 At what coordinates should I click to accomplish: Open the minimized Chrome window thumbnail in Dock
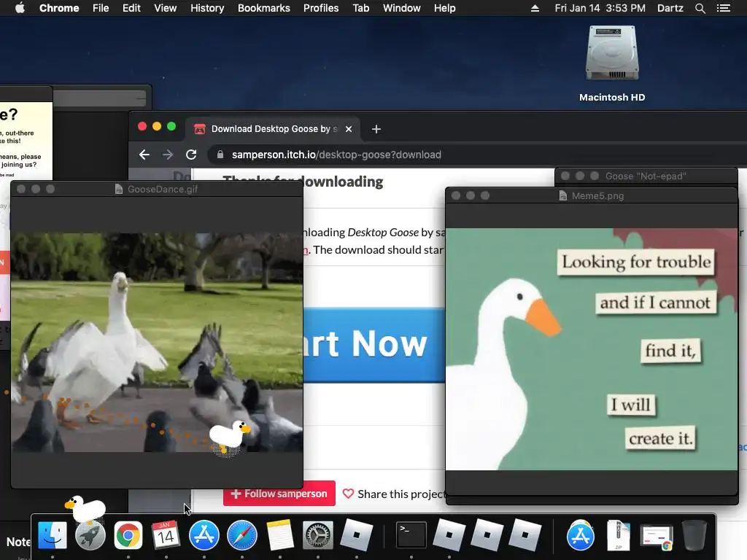pos(656,536)
